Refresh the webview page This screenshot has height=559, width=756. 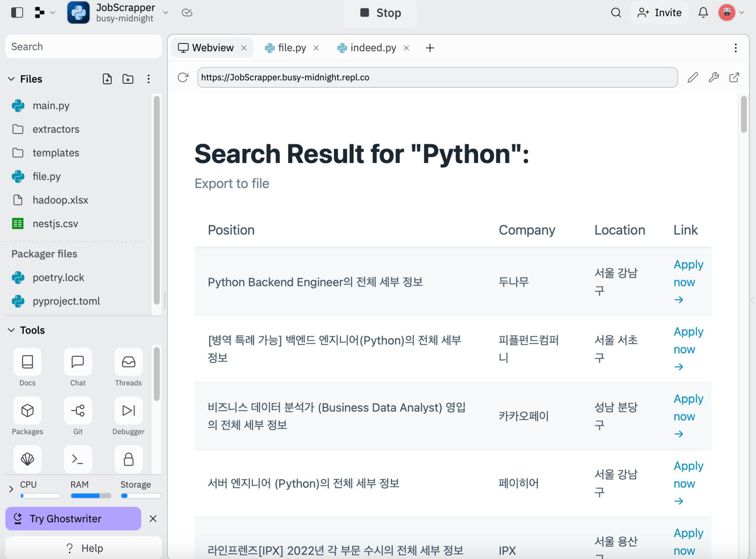tap(183, 77)
